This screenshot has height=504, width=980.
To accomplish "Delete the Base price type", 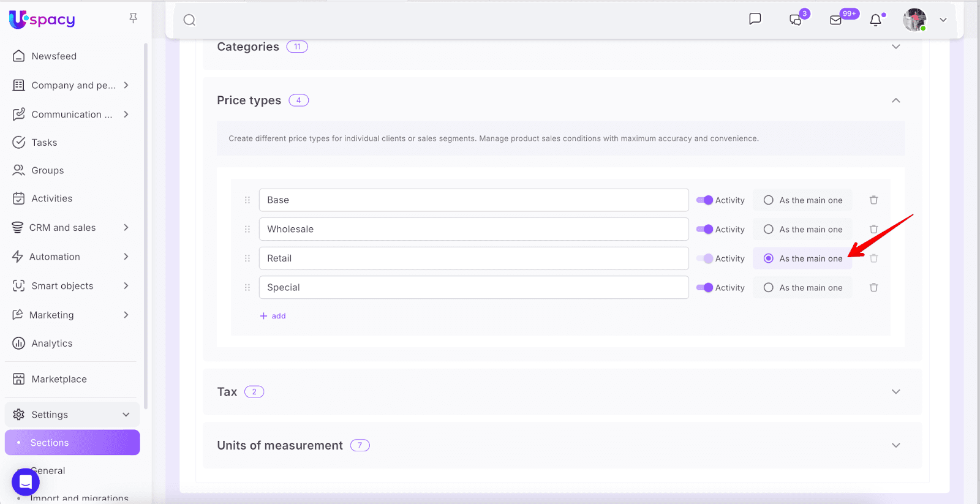I will pyautogui.click(x=873, y=200).
